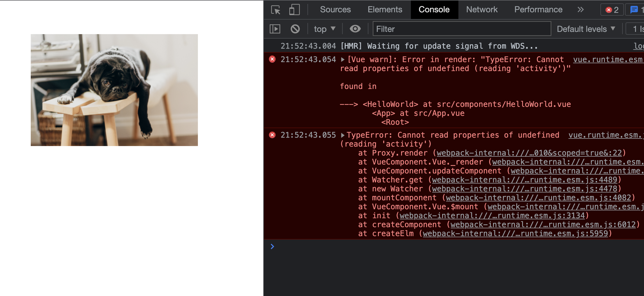Open vue.runtime.esm link on TypeError row
Screen dimensions: 644x296
[606, 135]
